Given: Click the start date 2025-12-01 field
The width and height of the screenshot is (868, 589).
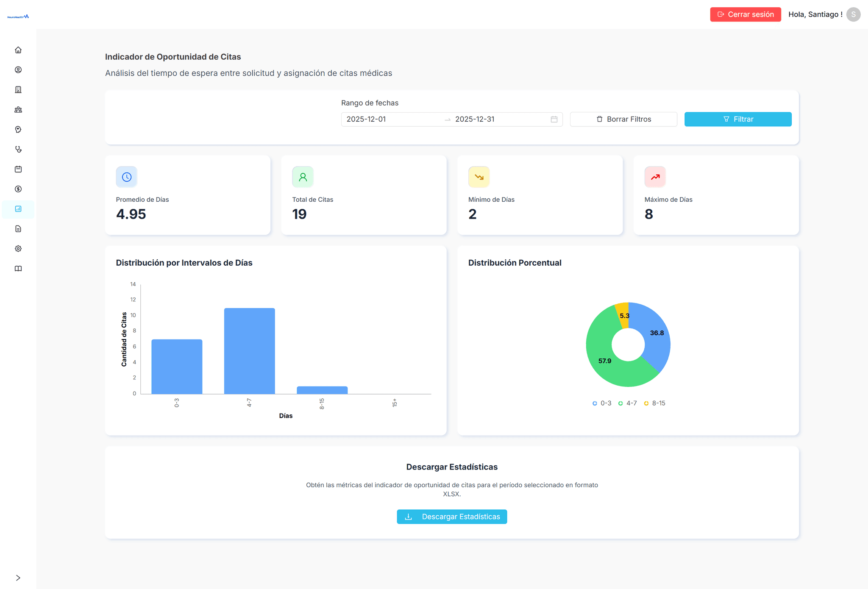Looking at the screenshot, I should pos(366,119).
